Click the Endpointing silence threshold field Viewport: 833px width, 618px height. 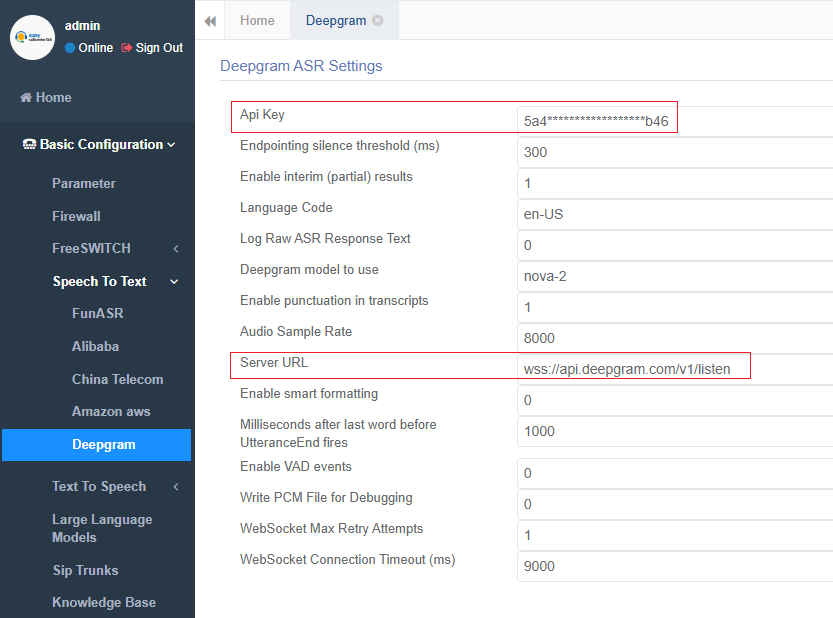tap(675, 153)
